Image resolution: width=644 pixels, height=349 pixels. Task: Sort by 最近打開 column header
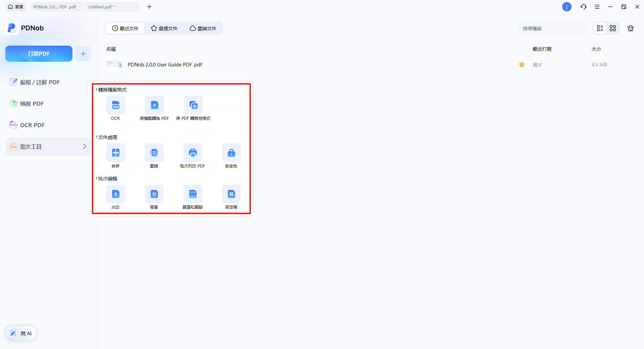click(x=542, y=49)
